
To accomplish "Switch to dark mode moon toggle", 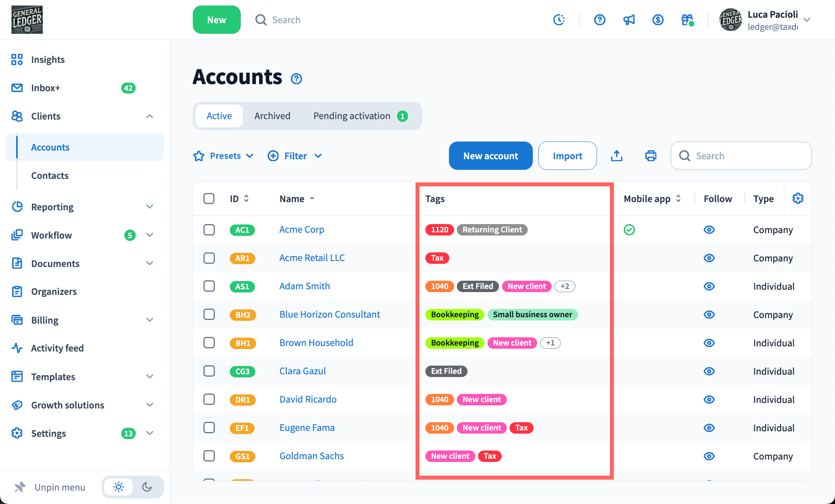I will coord(147,487).
